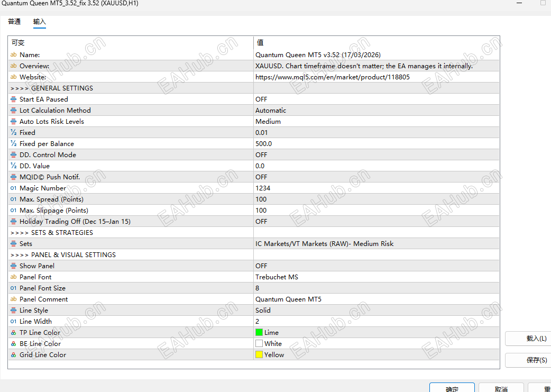Click the string icon beside Panel Font
Image resolution: width=551 pixels, height=392 pixels.
pyautogui.click(x=13, y=277)
